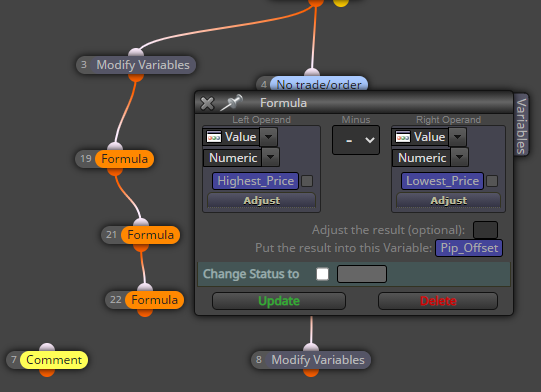
Task: Open the Left Operand Value dropdown arrow
Action: point(268,137)
